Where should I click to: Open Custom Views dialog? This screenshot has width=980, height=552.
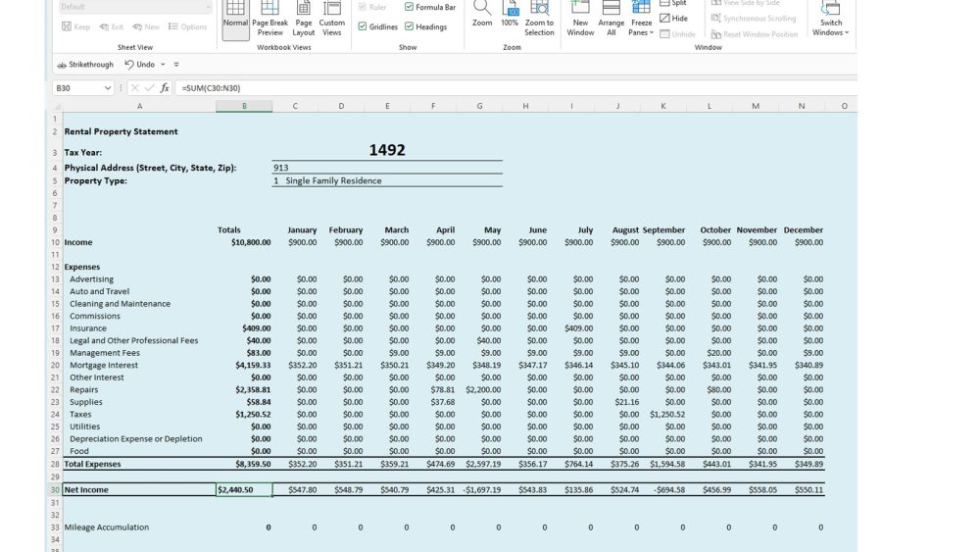(332, 18)
